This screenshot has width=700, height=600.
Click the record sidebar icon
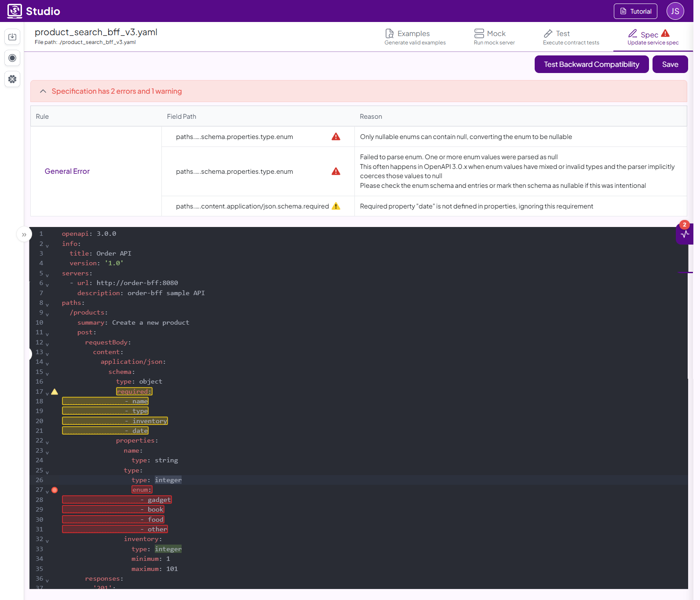12,58
